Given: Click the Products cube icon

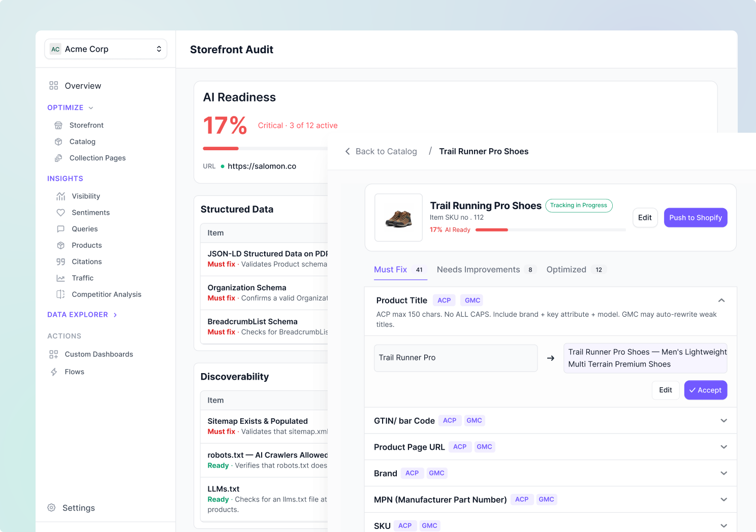Looking at the screenshot, I should click(x=60, y=245).
